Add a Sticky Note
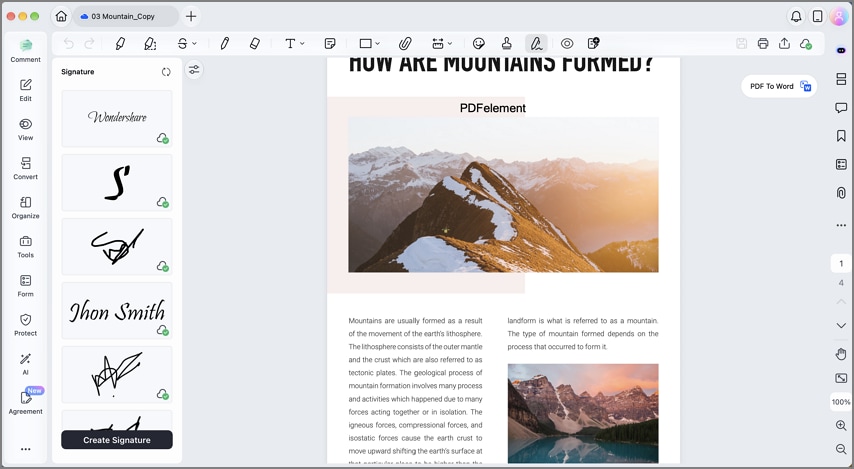Viewport: 854px width, 469px height. [330, 44]
